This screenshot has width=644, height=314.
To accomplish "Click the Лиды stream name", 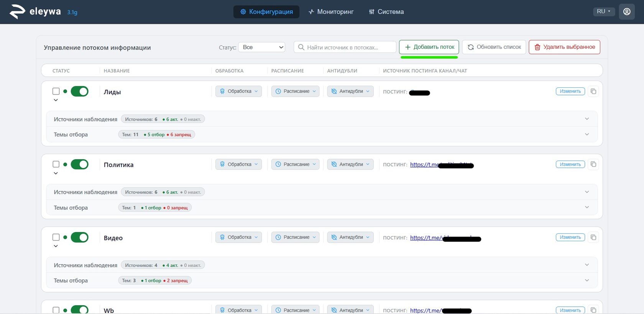I will click(112, 92).
